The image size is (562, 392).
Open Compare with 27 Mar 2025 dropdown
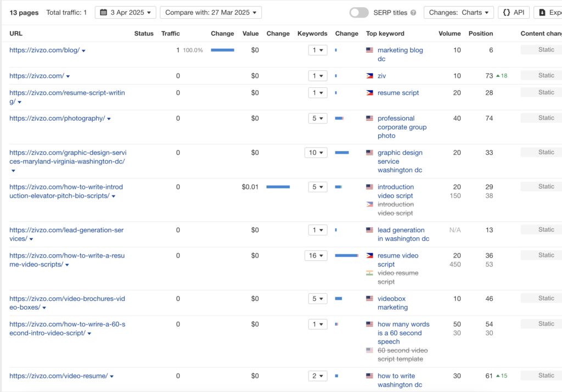point(211,13)
